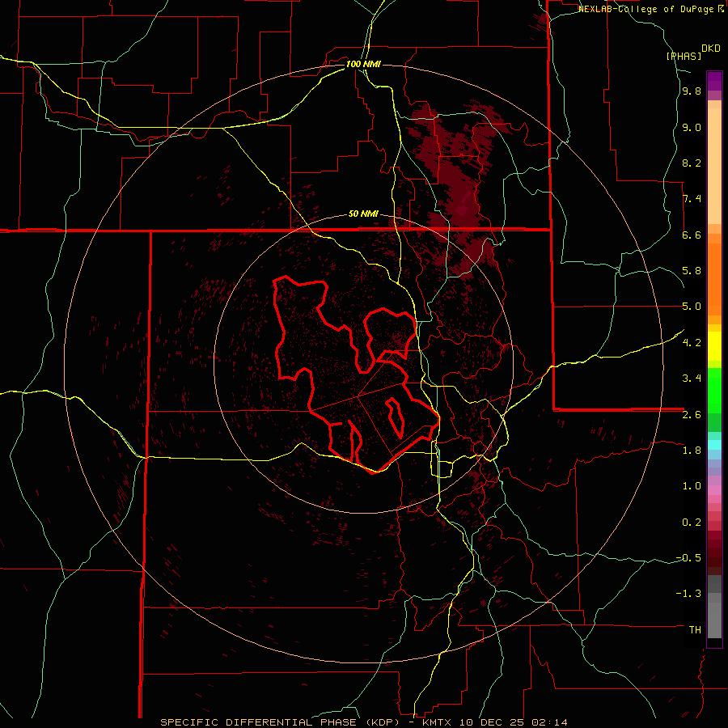
Task: Pick the cyan color bar segment
Action: coord(714,445)
